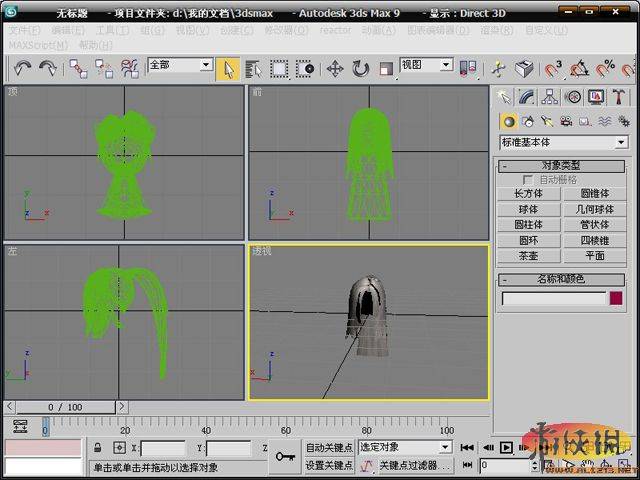
Task: Open the object color swatch
Action: (616, 298)
